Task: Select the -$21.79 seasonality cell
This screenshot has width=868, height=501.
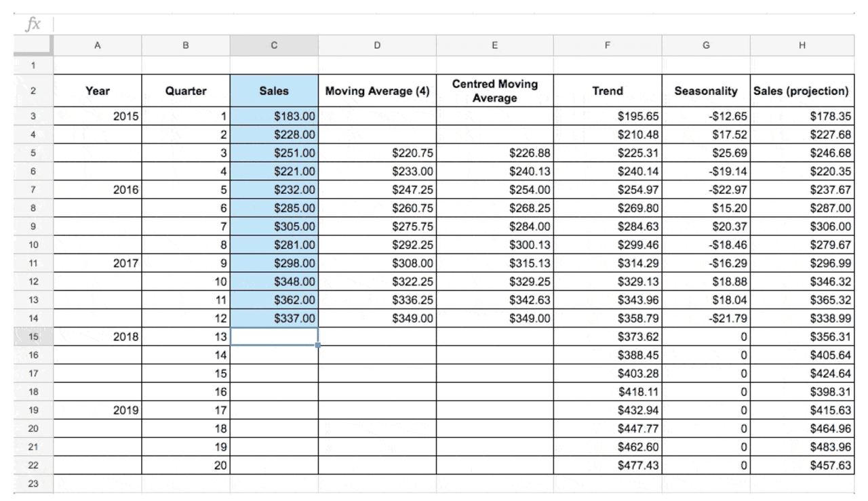Action: point(706,318)
